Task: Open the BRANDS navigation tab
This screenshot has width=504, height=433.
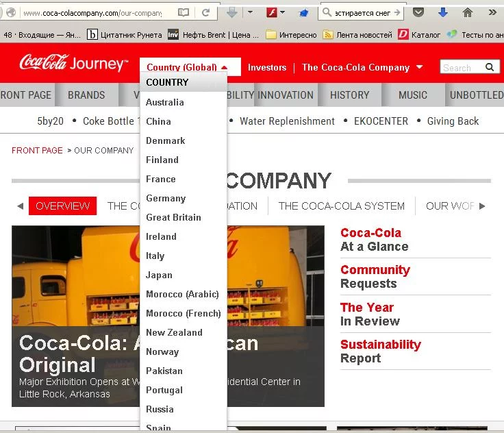Action: coord(86,95)
